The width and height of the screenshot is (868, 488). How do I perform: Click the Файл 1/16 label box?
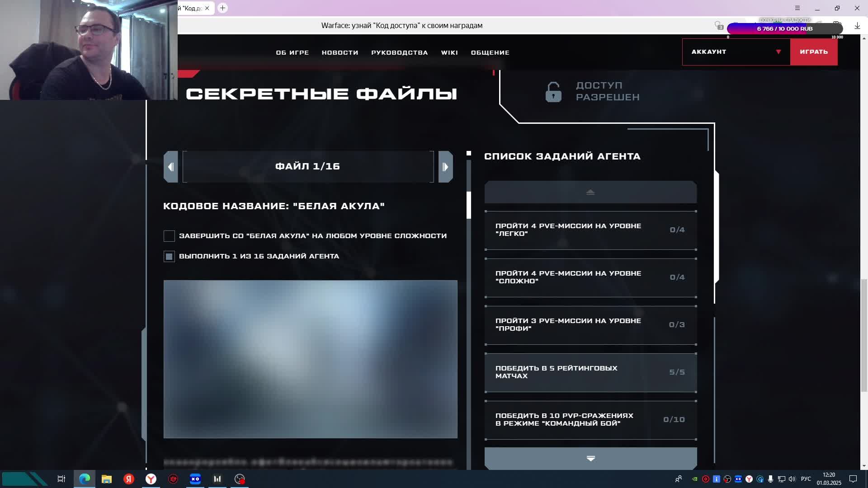(308, 167)
